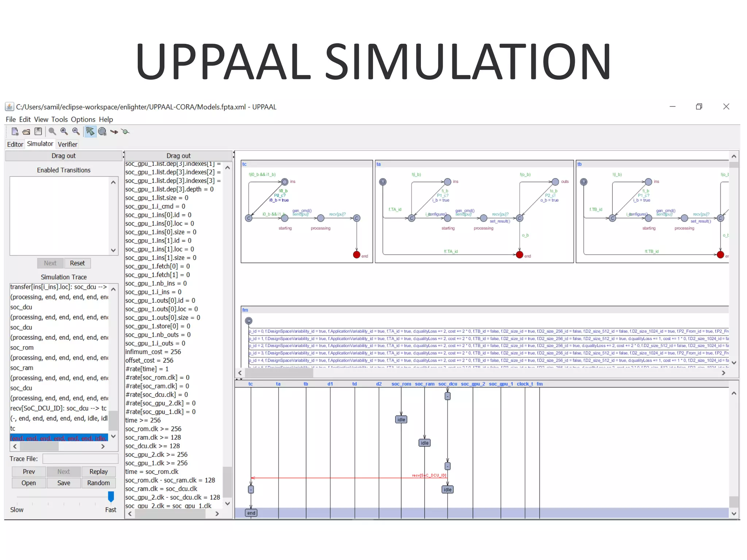The image size is (747, 560).
Task: Click the 'time >= 256' constraint line
Action: pyautogui.click(x=143, y=420)
